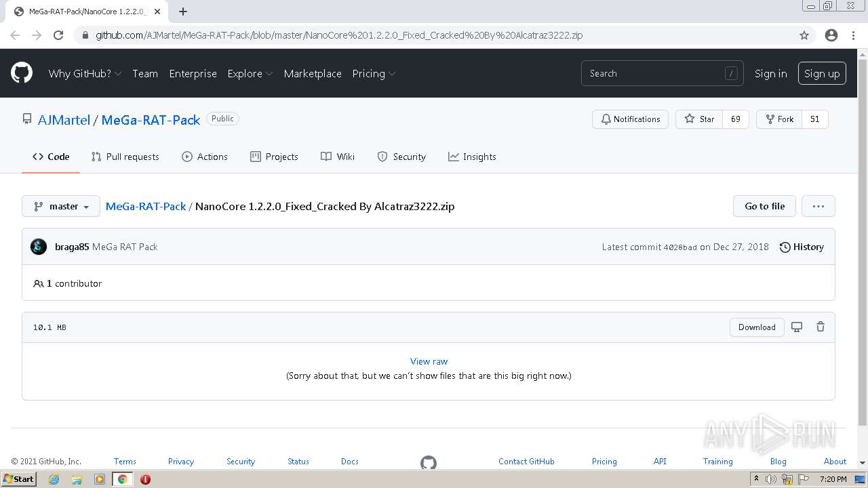Click braga85 author name
Image resolution: width=868 pixels, height=488 pixels.
pyautogui.click(x=72, y=247)
